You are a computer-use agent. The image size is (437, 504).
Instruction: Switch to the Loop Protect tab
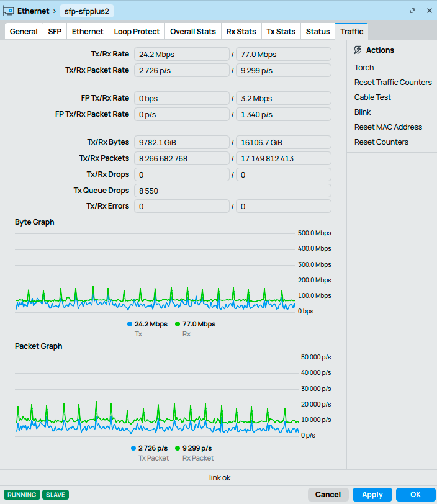137,32
